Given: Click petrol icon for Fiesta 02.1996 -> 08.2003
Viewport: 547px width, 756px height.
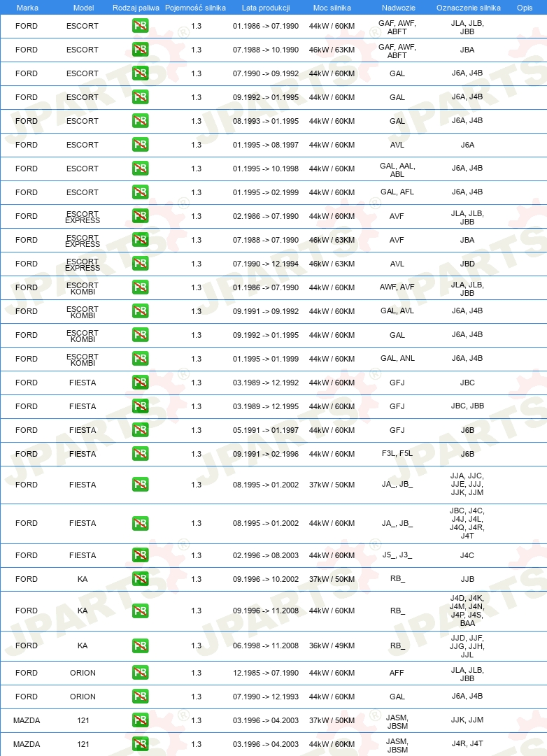Looking at the screenshot, I should pyautogui.click(x=141, y=555).
